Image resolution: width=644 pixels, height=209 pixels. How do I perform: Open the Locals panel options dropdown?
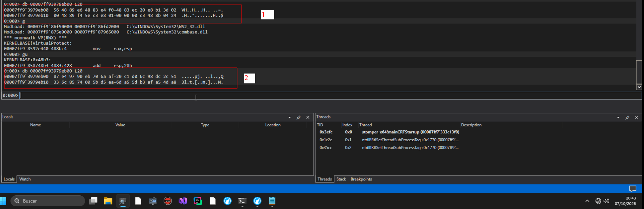point(290,117)
